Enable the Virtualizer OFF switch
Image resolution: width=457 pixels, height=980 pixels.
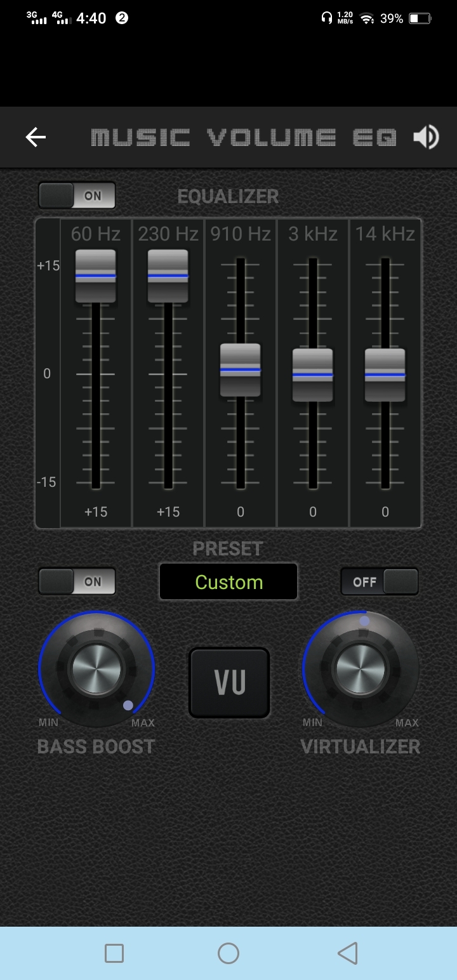tap(380, 581)
